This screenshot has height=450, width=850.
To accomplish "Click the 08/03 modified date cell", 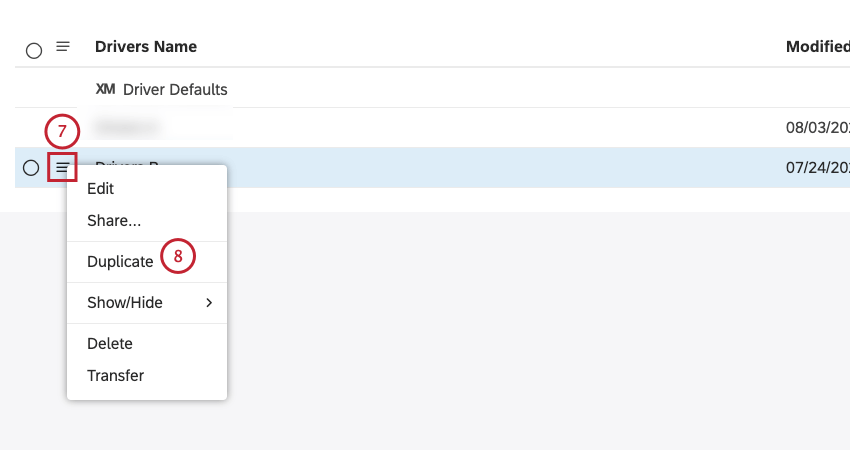I will 817,127.
